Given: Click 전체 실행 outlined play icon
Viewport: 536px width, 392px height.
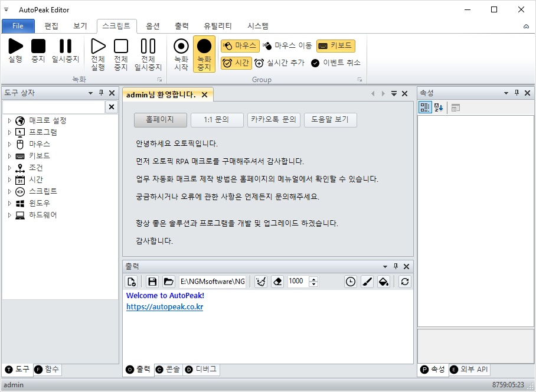Looking at the screenshot, I should 98,46.
